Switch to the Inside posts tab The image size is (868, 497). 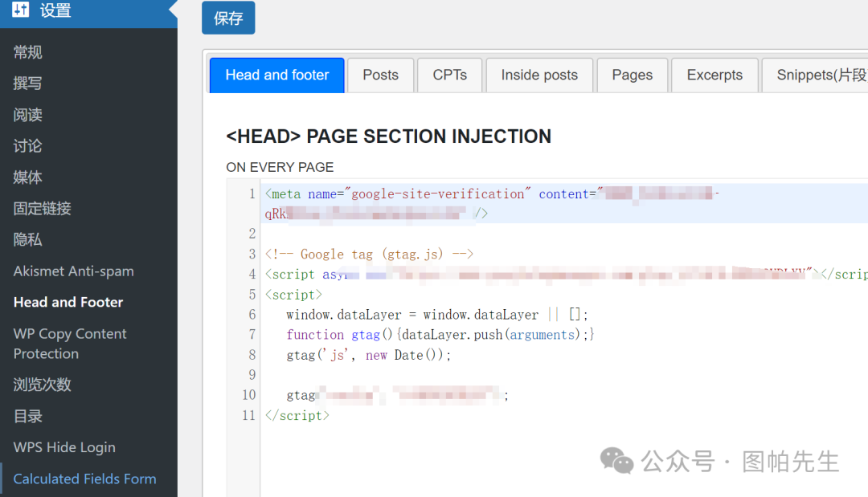click(539, 75)
